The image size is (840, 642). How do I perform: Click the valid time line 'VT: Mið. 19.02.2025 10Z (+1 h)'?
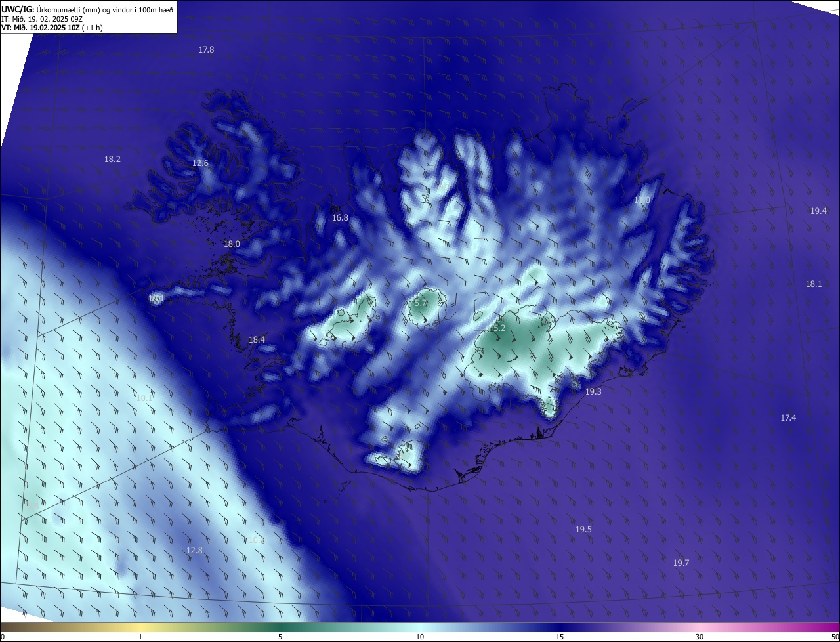pos(52,28)
